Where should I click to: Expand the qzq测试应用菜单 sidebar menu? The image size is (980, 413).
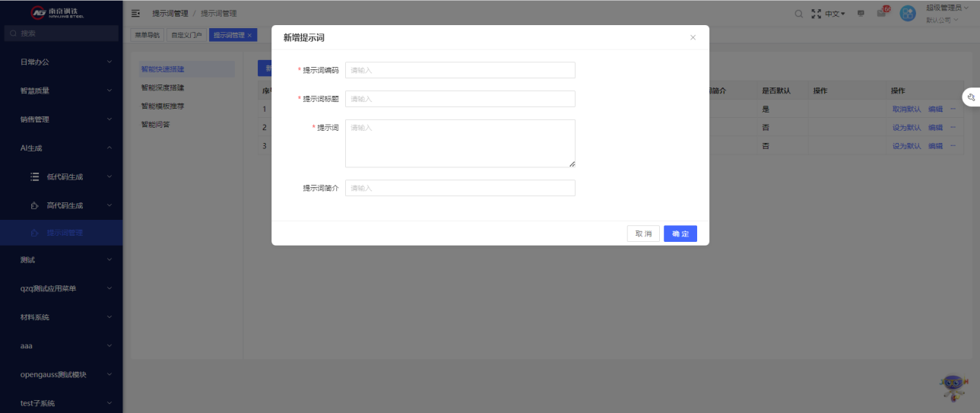[x=61, y=288]
